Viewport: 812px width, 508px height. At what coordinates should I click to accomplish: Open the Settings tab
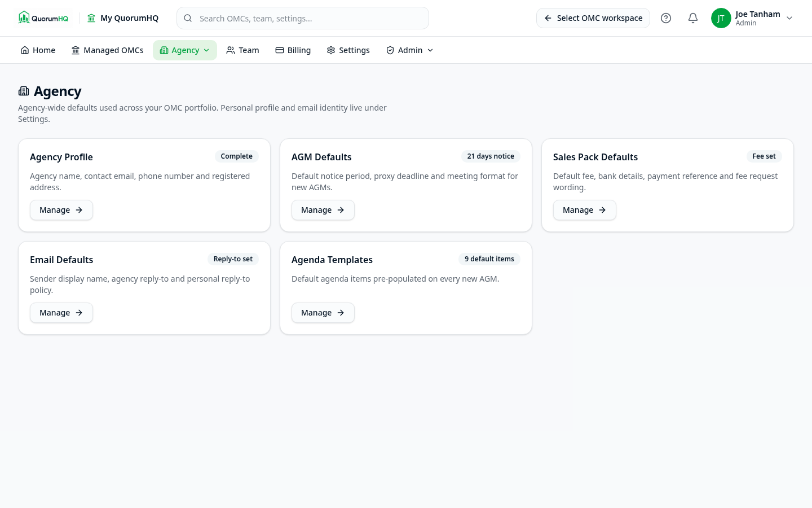tap(348, 50)
